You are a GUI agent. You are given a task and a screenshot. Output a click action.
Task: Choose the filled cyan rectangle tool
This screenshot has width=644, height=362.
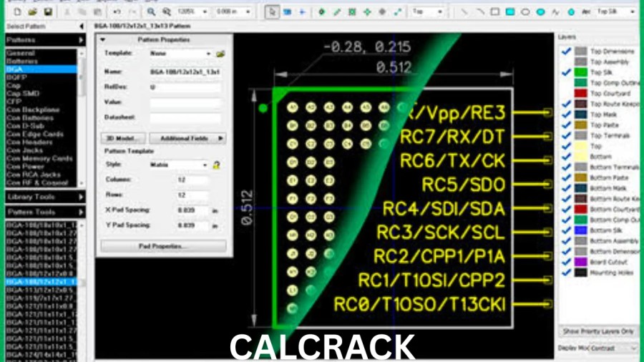(510, 12)
